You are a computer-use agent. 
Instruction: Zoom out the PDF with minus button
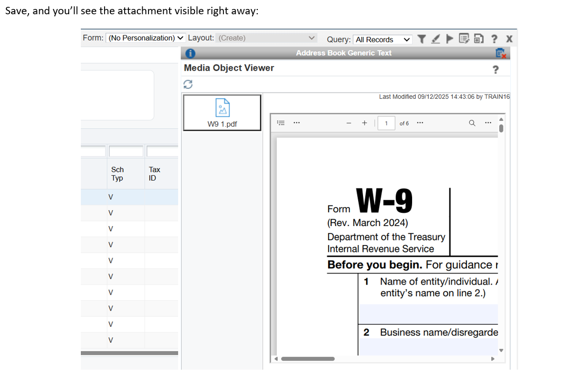pos(349,123)
